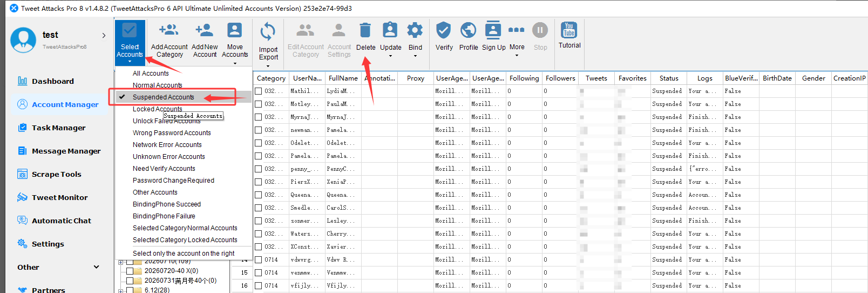Click the Sign Up icon
The image size is (868, 293).
[493, 30]
